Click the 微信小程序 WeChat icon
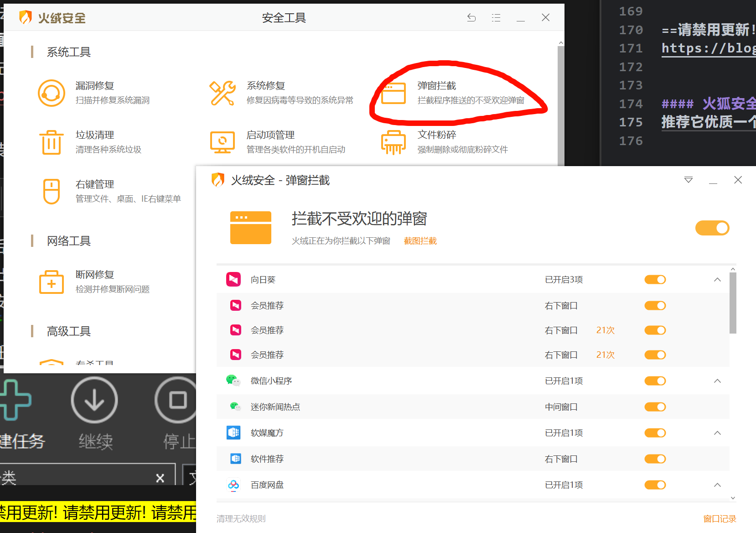This screenshot has width=756, height=533. point(233,381)
